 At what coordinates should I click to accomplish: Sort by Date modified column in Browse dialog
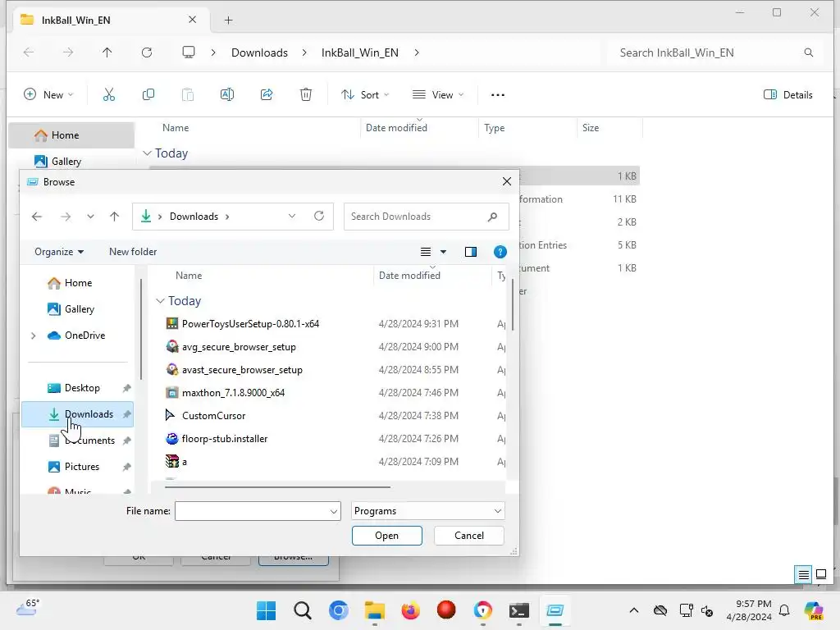(x=409, y=276)
